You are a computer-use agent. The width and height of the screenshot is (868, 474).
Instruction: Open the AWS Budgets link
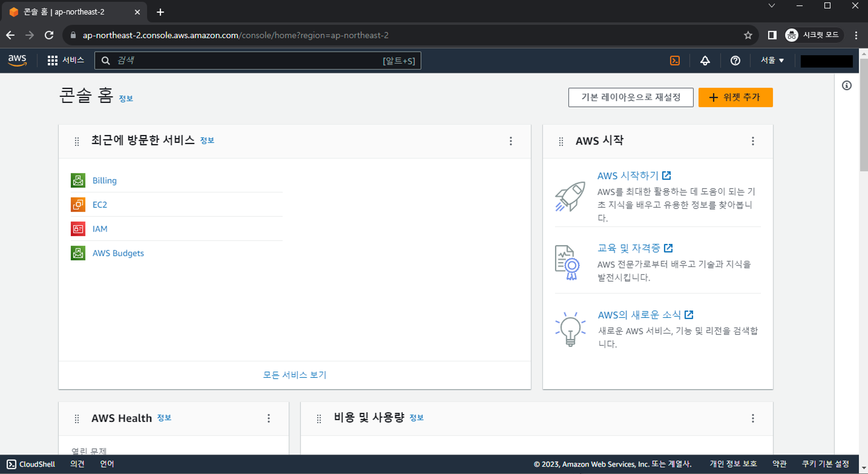pyautogui.click(x=118, y=253)
